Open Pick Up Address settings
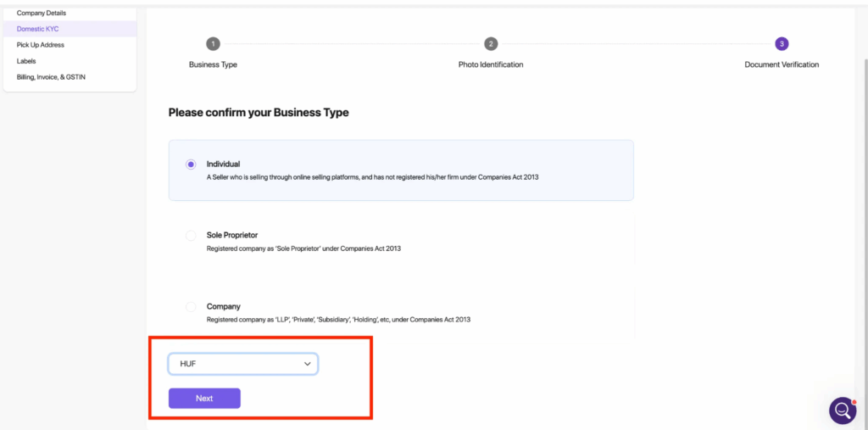Image resolution: width=868 pixels, height=430 pixels. [x=40, y=45]
